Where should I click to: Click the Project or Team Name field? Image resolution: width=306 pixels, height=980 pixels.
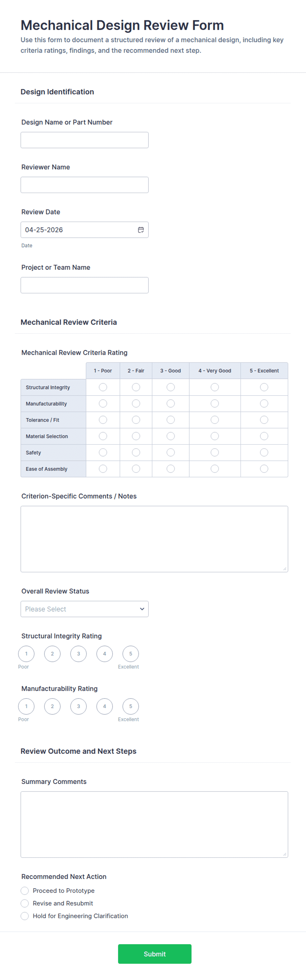pyautogui.click(x=84, y=285)
